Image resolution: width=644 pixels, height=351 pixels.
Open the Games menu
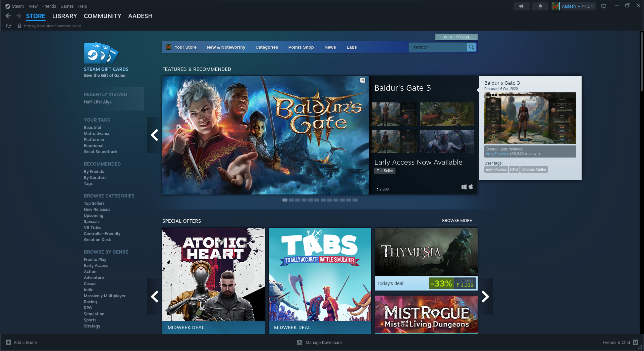click(x=67, y=6)
